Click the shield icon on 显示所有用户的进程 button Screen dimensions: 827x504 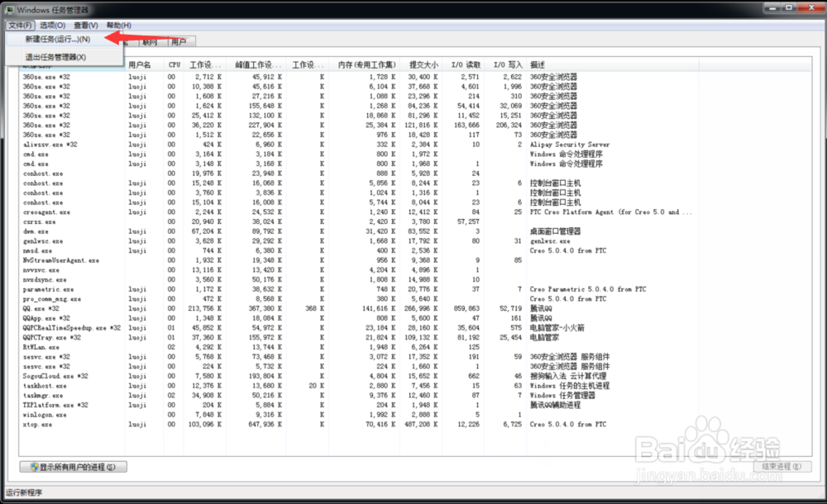pos(35,467)
